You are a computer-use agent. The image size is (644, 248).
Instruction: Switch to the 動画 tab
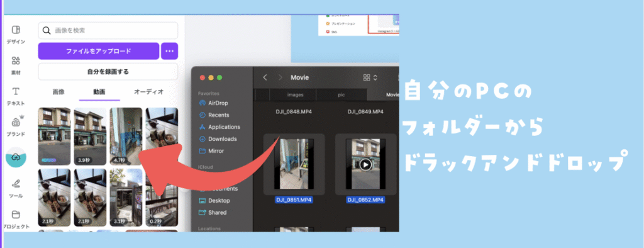coord(99,92)
